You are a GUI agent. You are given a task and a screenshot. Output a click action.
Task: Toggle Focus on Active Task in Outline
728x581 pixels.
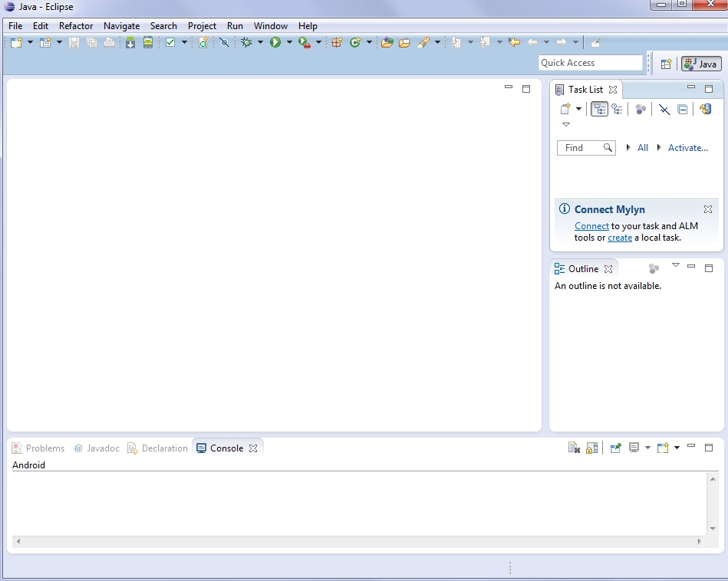coord(654,269)
